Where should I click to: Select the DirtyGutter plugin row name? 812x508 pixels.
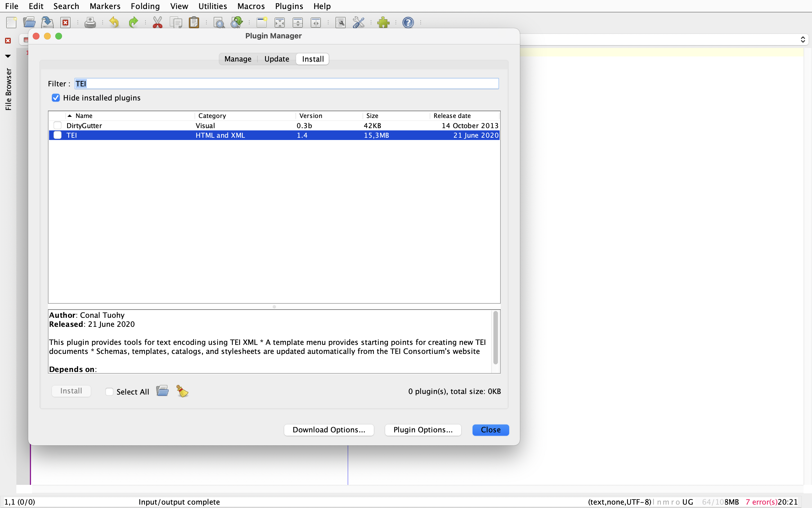coord(84,125)
